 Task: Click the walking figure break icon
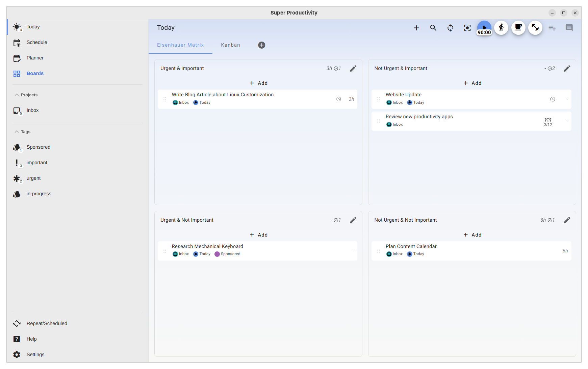pyautogui.click(x=501, y=28)
